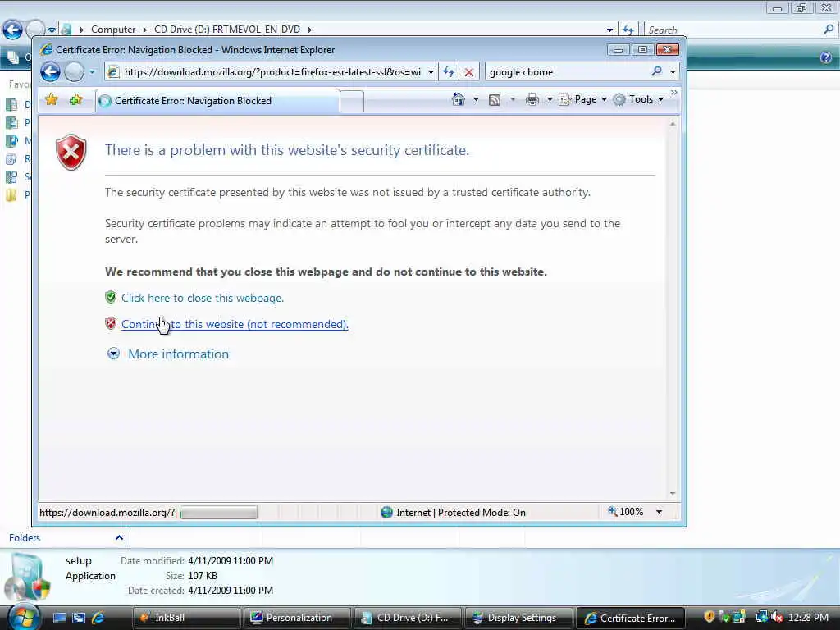
Task: Click the Explorer help question mark icon
Action: pos(825,57)
